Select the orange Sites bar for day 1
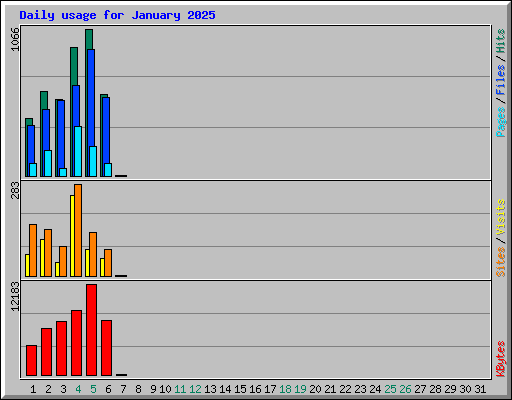The width and height of the screenshot is (512, 400). coord(33,250)
